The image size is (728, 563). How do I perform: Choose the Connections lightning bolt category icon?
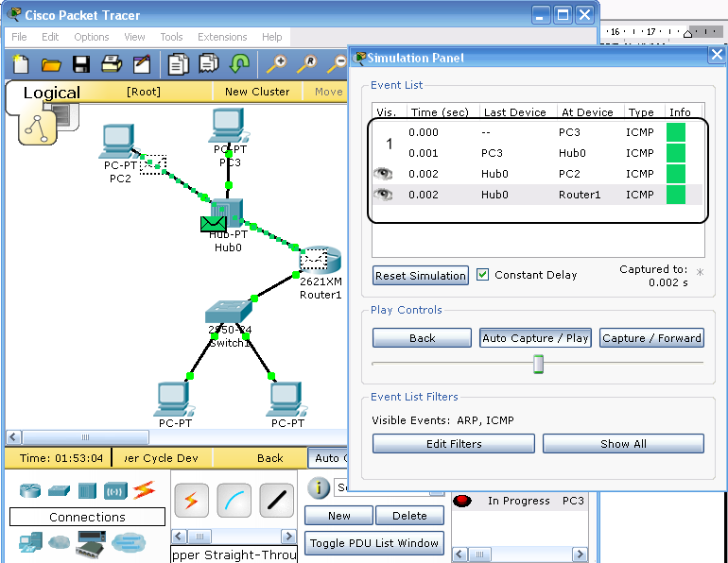pos(144,490)
